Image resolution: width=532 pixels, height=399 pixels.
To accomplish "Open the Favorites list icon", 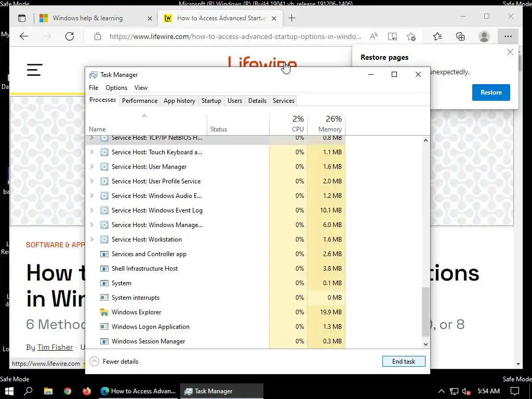I will click(x=437, y=36).
